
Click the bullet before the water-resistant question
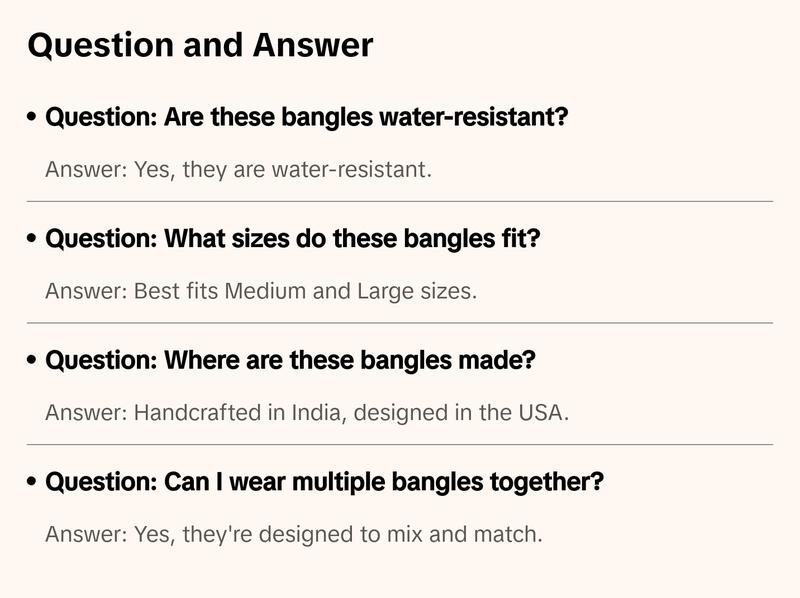33,118
